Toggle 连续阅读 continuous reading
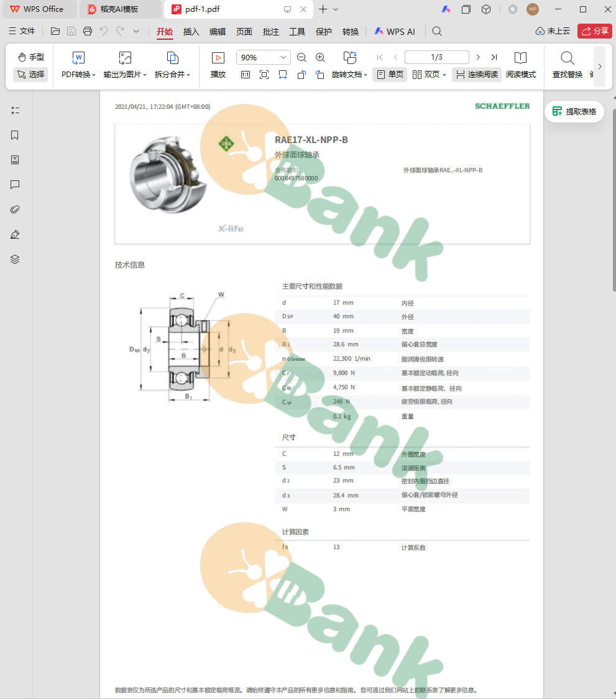Image resolution: width=616 pixels, height=699 pixels. [477, 75]
